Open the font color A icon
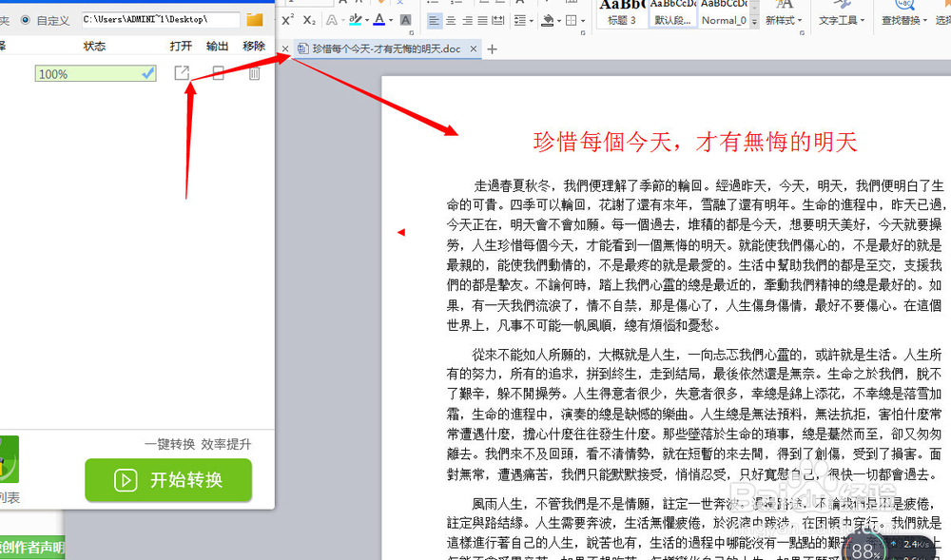 click(378, 19)
